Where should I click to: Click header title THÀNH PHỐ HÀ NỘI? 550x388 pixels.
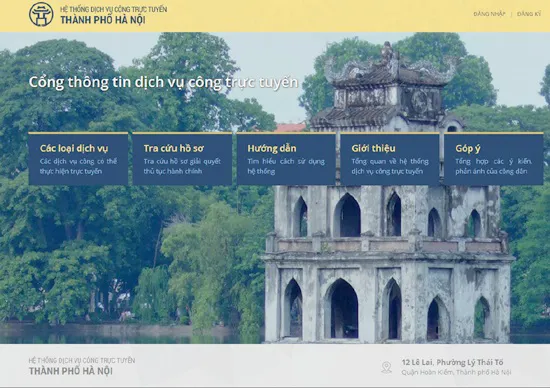[103, 20]
